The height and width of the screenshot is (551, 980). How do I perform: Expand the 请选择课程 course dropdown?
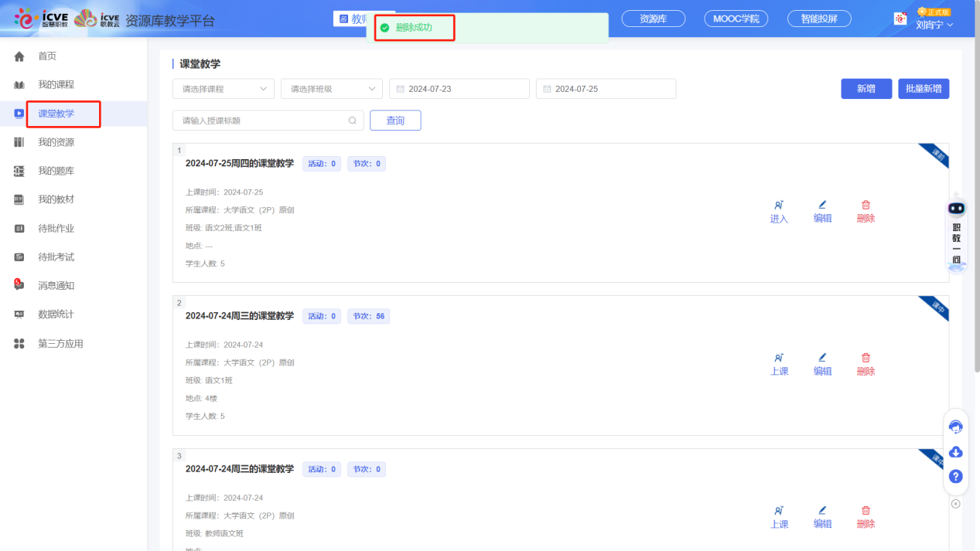[x=223, y=89]
